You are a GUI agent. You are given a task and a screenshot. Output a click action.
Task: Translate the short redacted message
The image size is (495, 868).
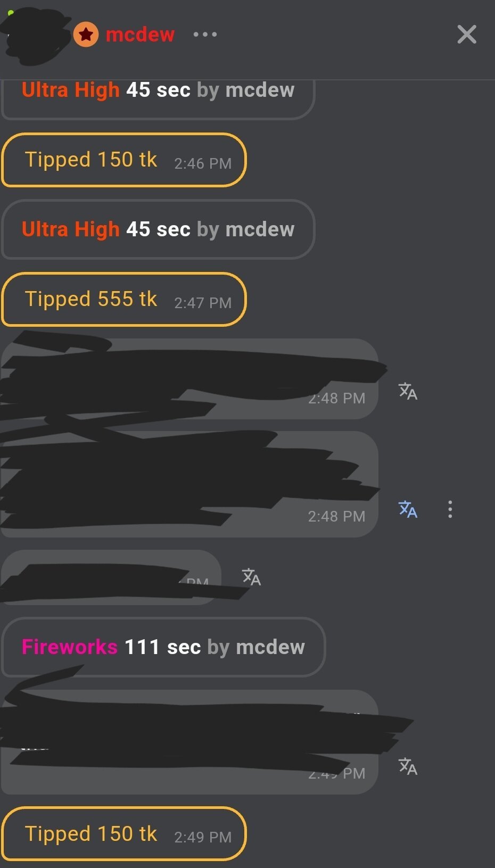tap(251, 576)
